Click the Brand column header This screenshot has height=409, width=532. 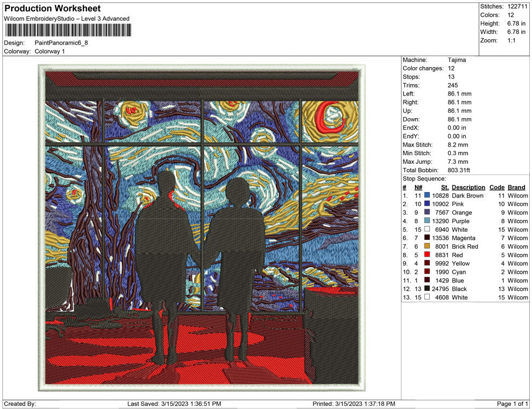tap(516, 187)
